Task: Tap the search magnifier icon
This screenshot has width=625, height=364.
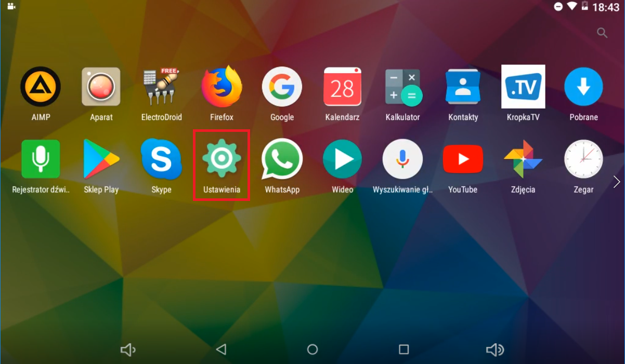Action: (x=602, y=33)
